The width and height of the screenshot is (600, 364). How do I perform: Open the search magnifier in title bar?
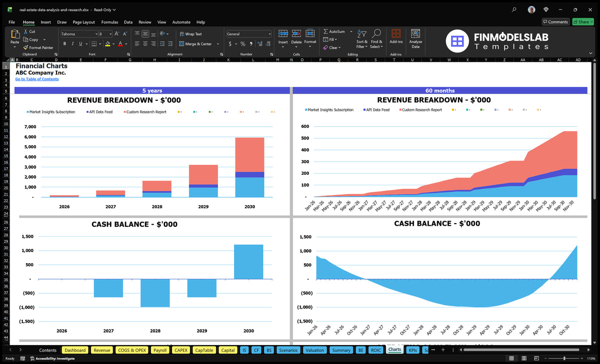pyautogui.click(x=514, y=9)
